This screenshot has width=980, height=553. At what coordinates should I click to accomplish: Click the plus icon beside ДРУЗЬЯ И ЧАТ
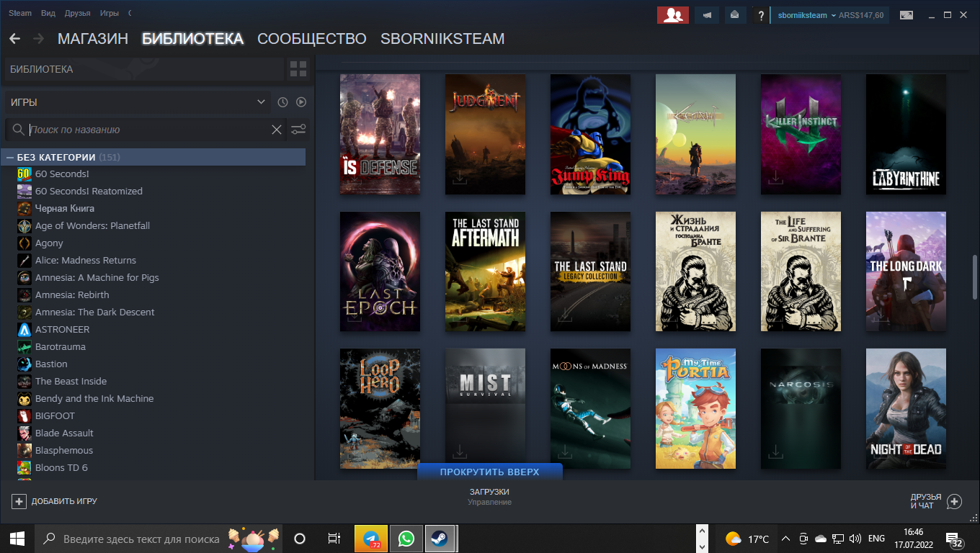click(954, 501)
